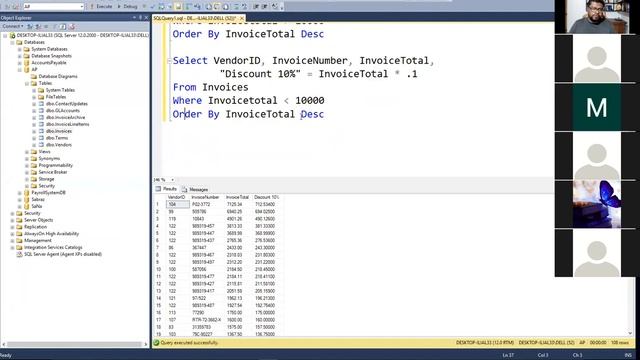Click the Replication folder icon

[20, 227]
